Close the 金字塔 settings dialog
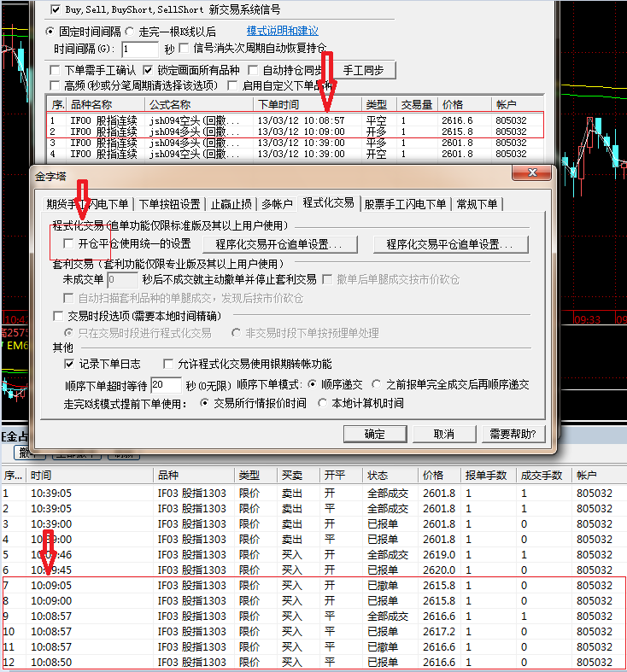 click(x=541, y=174)
